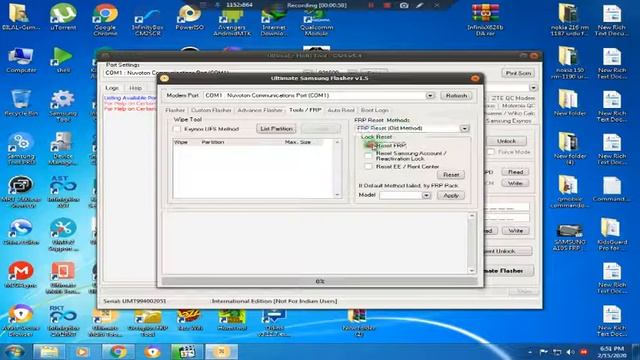The width and height of the screenshot is (640, 360).
Task: Click Refresh button next to Modem Port
Action: 456,96
